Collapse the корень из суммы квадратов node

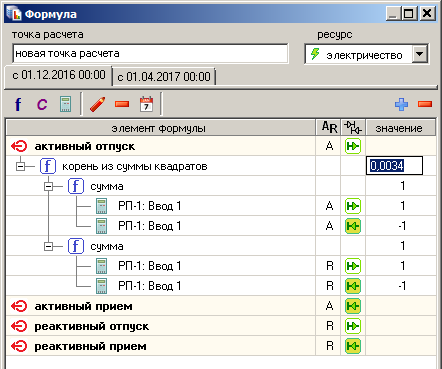click(x=21, y=166)
